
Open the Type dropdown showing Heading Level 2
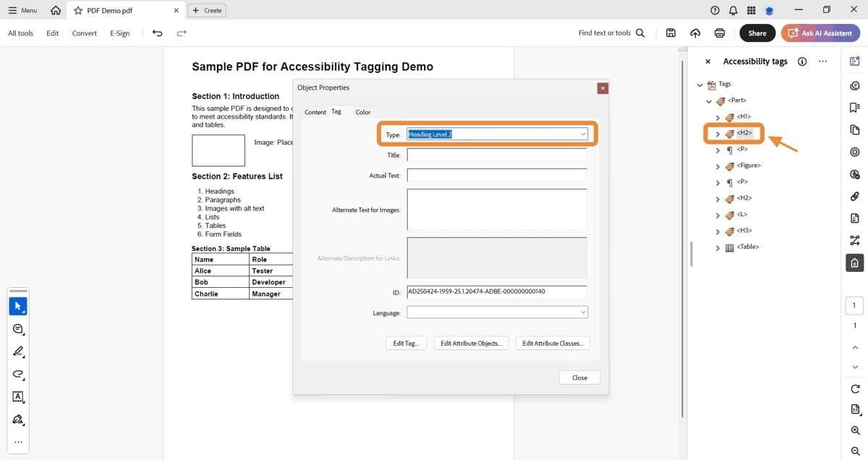(583, 134)
